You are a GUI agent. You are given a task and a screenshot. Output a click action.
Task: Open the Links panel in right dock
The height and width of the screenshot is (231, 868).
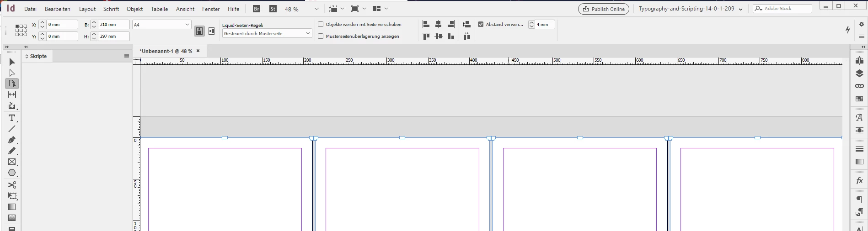pyautogui.click(x=859, y=86)
